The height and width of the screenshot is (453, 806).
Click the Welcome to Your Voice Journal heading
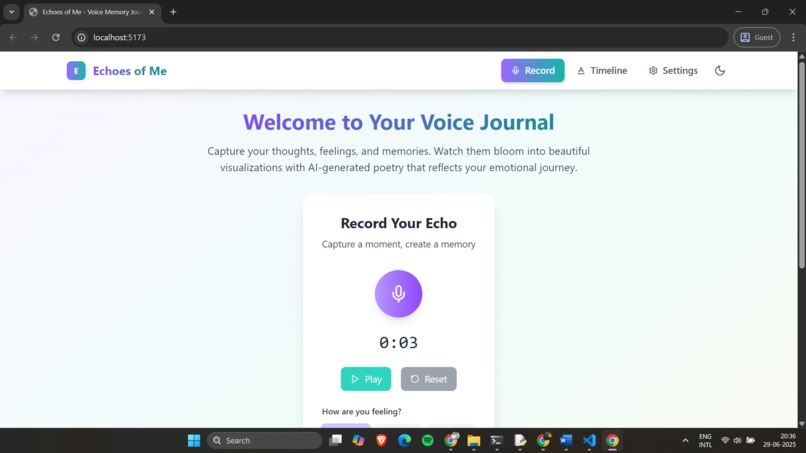[398, 122]
